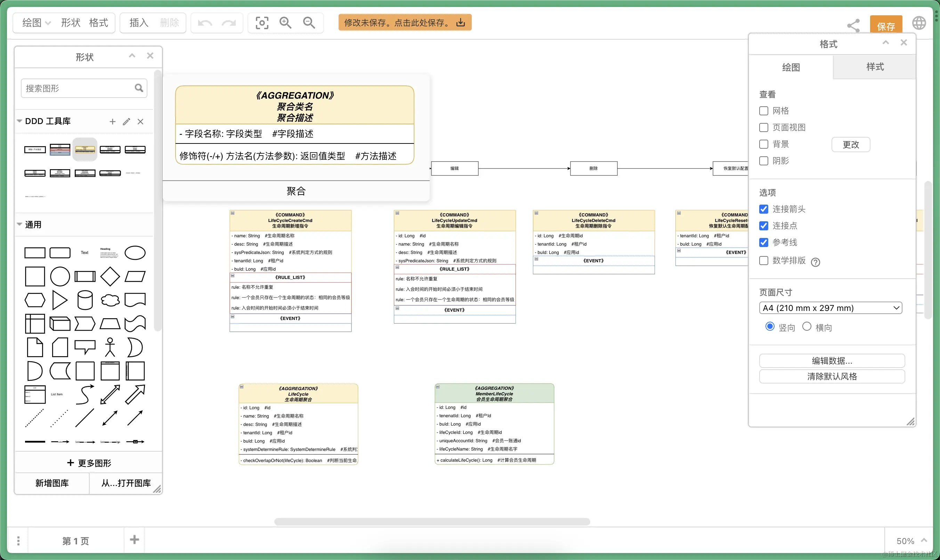940x560 pixels.
Task: Enable the 网格 grid checkbox
Action: pyautogui.click(x=763, y=111)
